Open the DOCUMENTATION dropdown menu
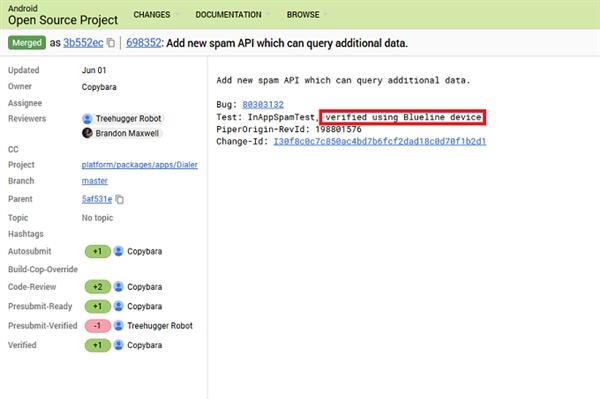 (x=233, y=15)
